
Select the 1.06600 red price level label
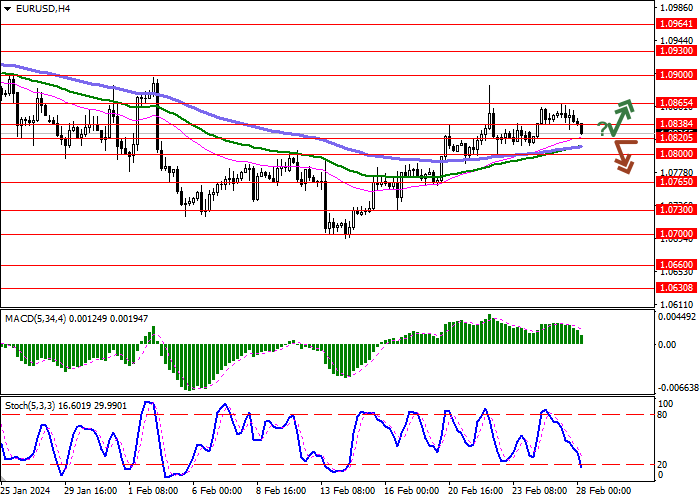click(677, 265)
